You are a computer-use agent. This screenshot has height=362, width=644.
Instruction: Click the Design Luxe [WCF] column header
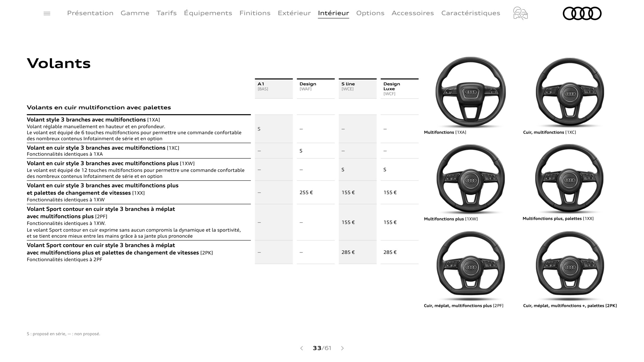(x=399, y=88)
